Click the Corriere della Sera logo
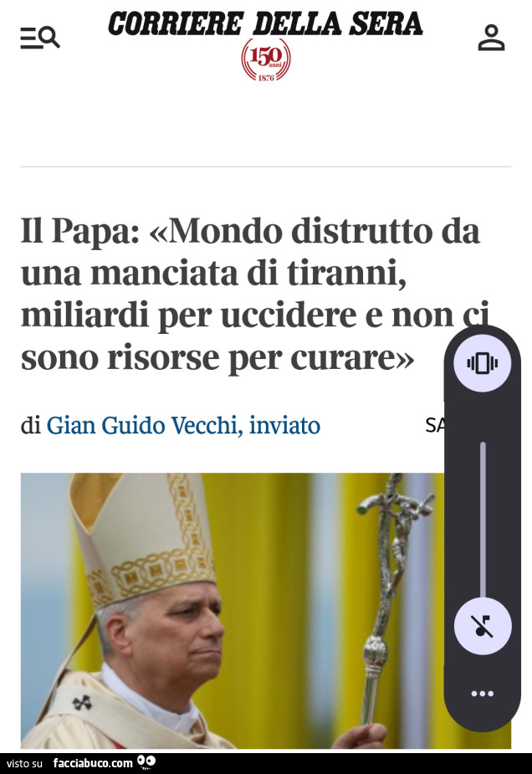Image resolution: width=532 pixels, height=774 pixels. (x=265, y=24)
